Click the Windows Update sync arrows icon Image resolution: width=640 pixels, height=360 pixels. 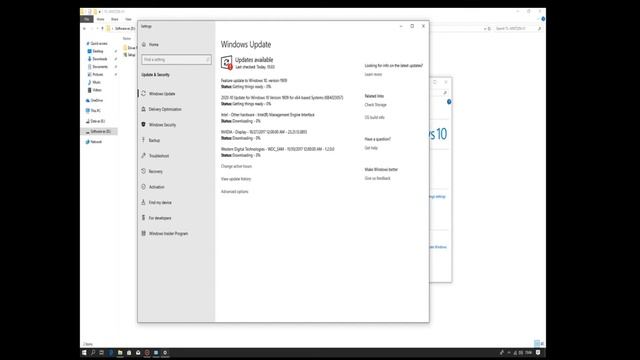click(x=144, y=93)
